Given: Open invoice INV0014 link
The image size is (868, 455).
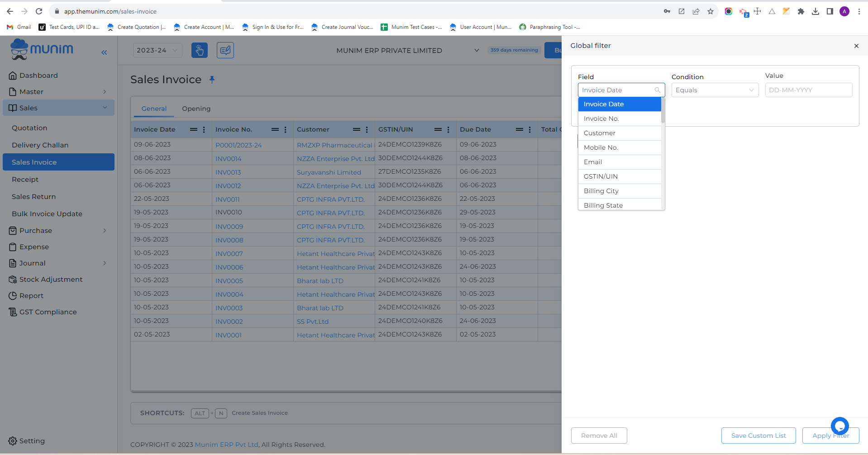Looking at the screenshot, I should pos(228,159).
